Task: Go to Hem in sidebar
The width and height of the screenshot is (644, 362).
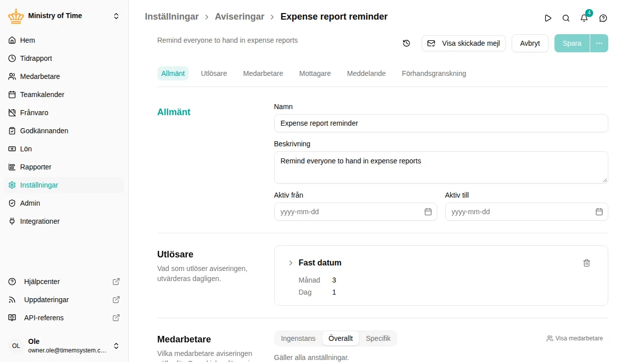Action: coord(64,40)
